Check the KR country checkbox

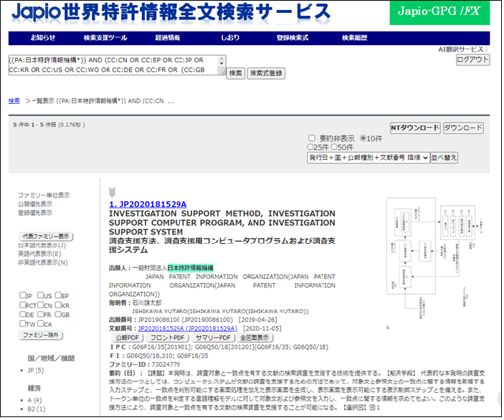pos(59,305)
